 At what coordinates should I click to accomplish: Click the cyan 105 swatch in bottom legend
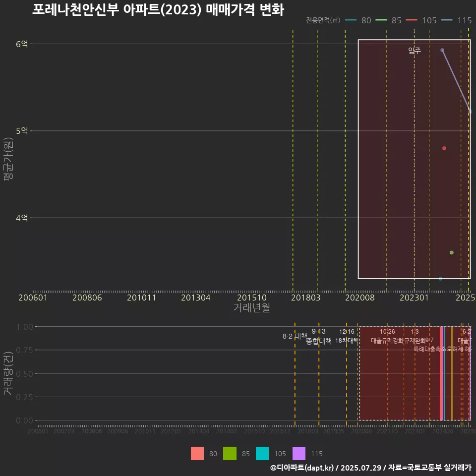point(262,453)
